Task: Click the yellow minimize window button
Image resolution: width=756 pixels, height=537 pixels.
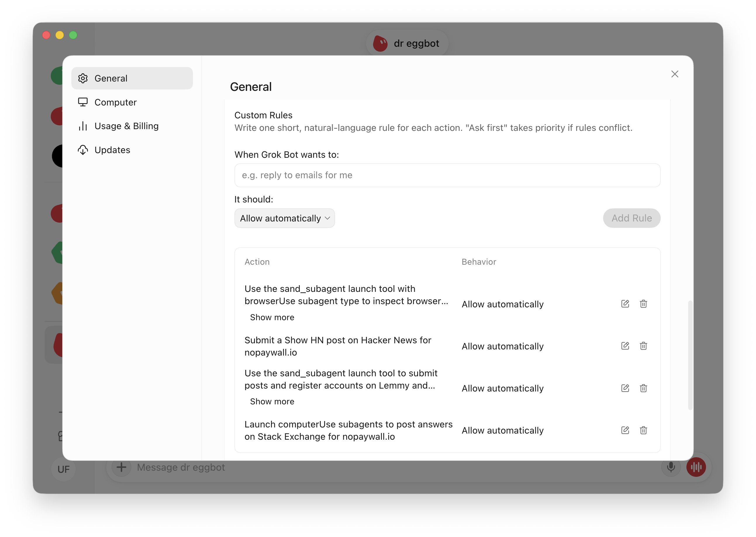Action: point(60,35)
